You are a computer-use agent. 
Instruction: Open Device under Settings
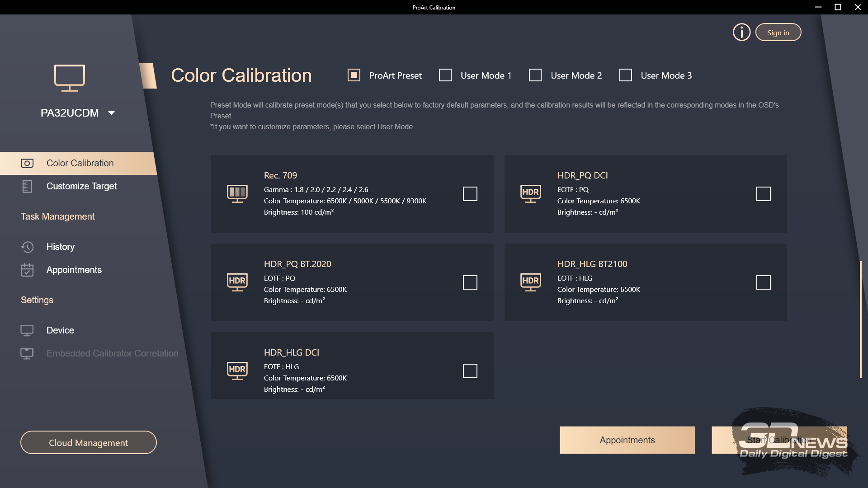point(60,330)
